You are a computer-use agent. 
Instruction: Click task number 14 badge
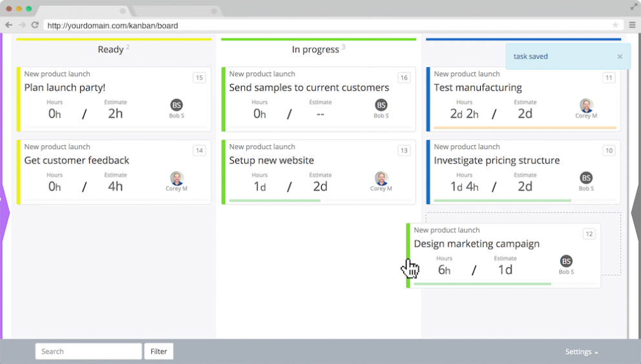[x=199, y=150]
